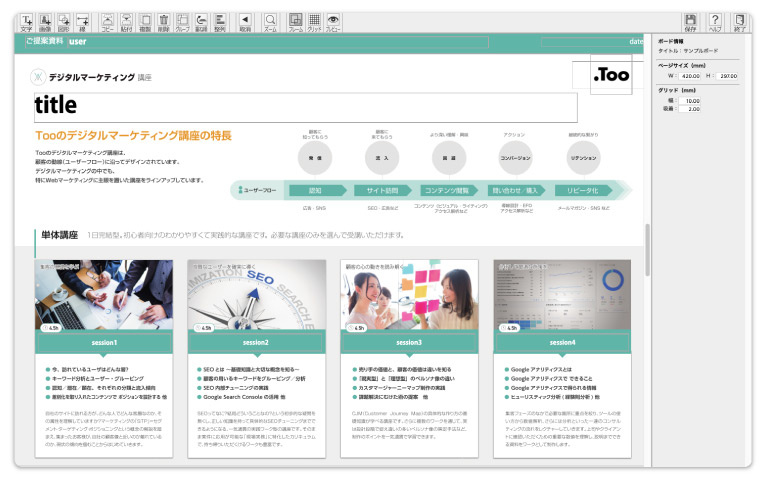Image resolution: width=762 pixels, height=480 pixels.
Task: Select the SEO compass photo in session2
Action: pyautogui.click(x=257, y=295)
